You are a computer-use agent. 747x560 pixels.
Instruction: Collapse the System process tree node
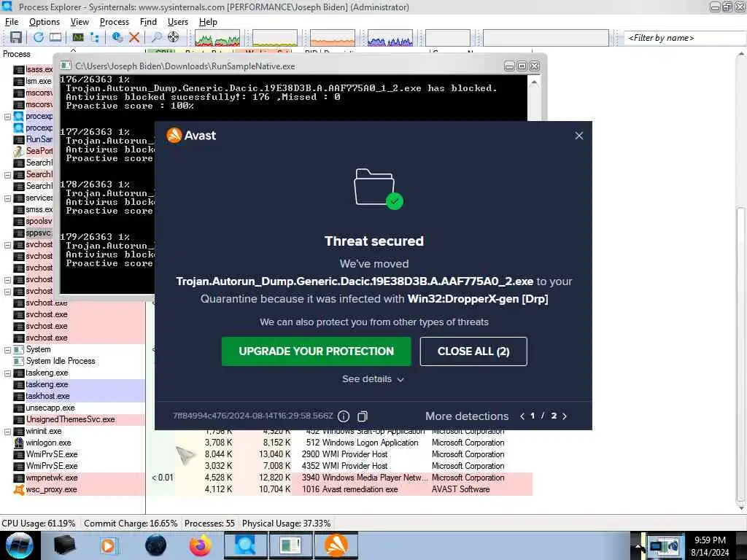click(7, 349)
